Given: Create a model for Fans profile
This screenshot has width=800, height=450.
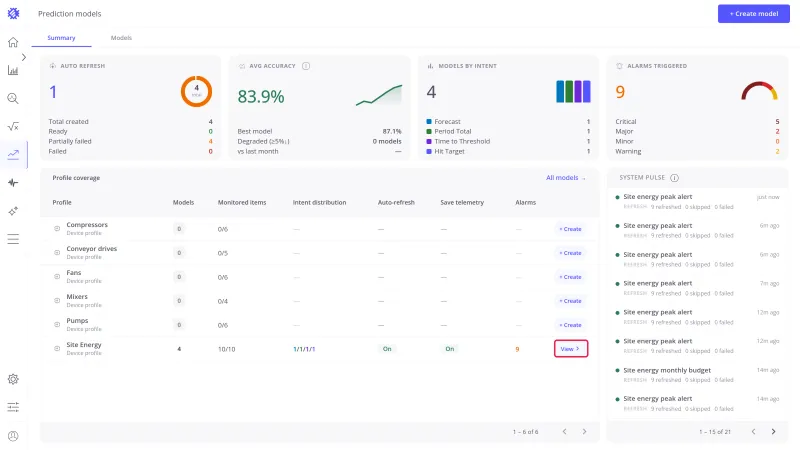Looking at the screenshot, I should point(570,277).
